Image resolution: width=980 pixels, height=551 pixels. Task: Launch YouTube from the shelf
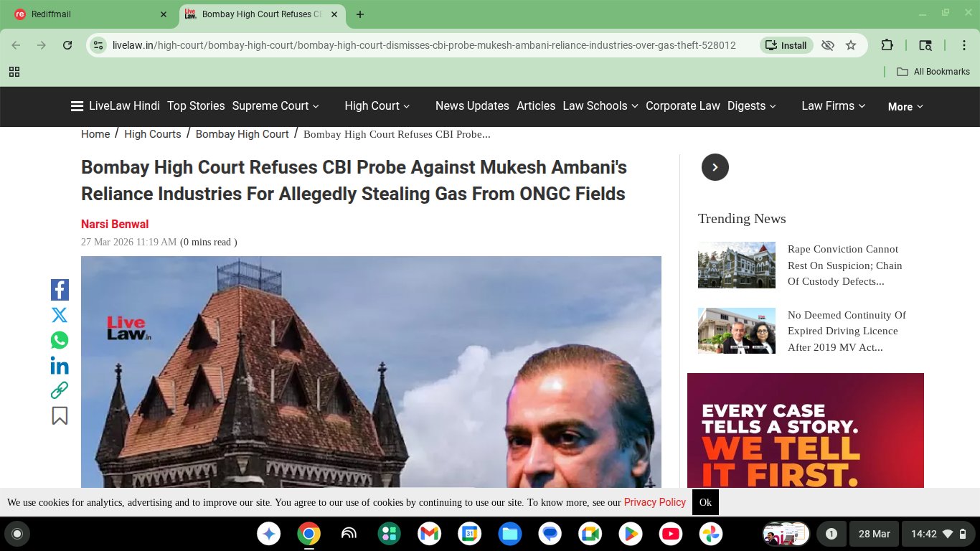[x=671, y=534]
